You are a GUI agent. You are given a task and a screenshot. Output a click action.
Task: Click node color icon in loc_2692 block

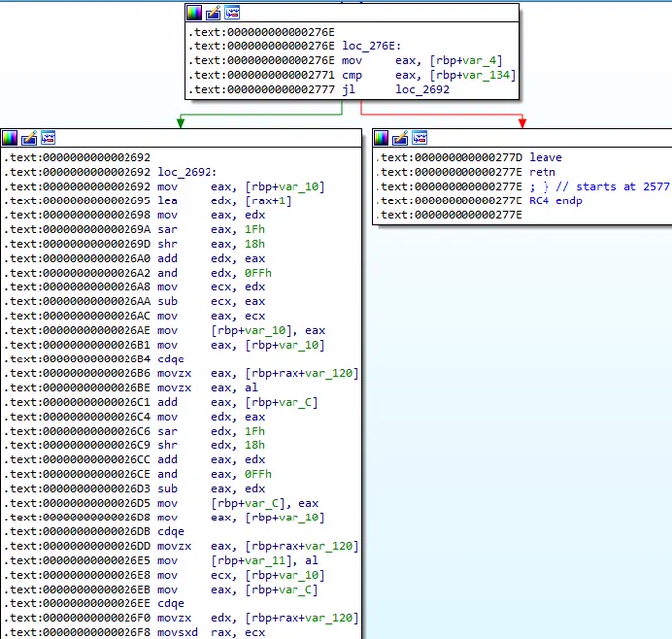(10, 138)
